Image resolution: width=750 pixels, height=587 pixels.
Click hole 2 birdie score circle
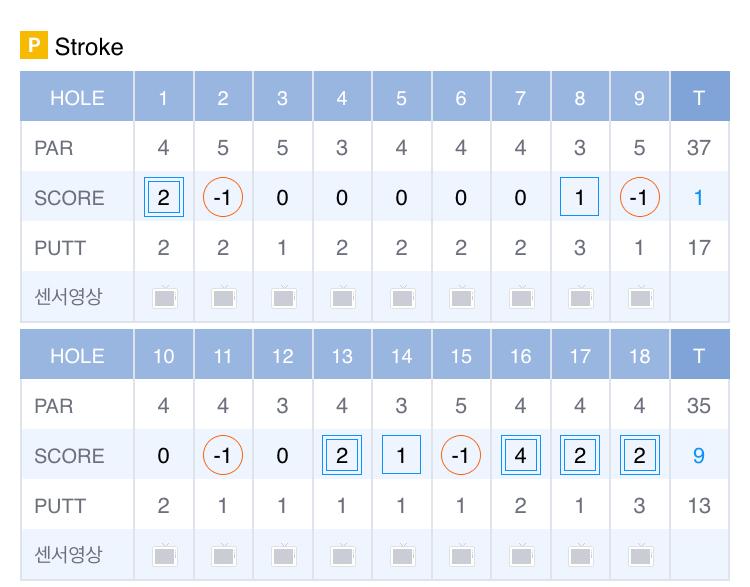pyautogui.click(x=223, y=198)
